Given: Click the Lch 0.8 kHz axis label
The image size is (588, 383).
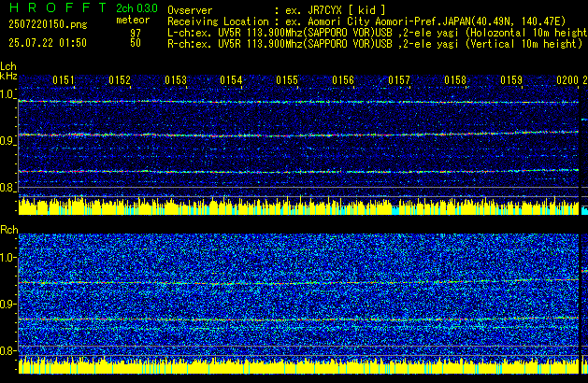Looking at the screenshot, I should [7, 188].
